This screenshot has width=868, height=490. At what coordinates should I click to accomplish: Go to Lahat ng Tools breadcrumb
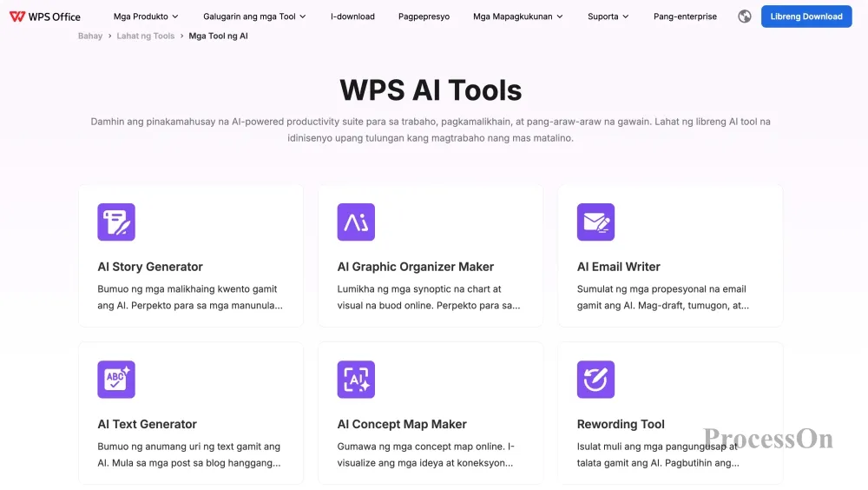[146, 36]
